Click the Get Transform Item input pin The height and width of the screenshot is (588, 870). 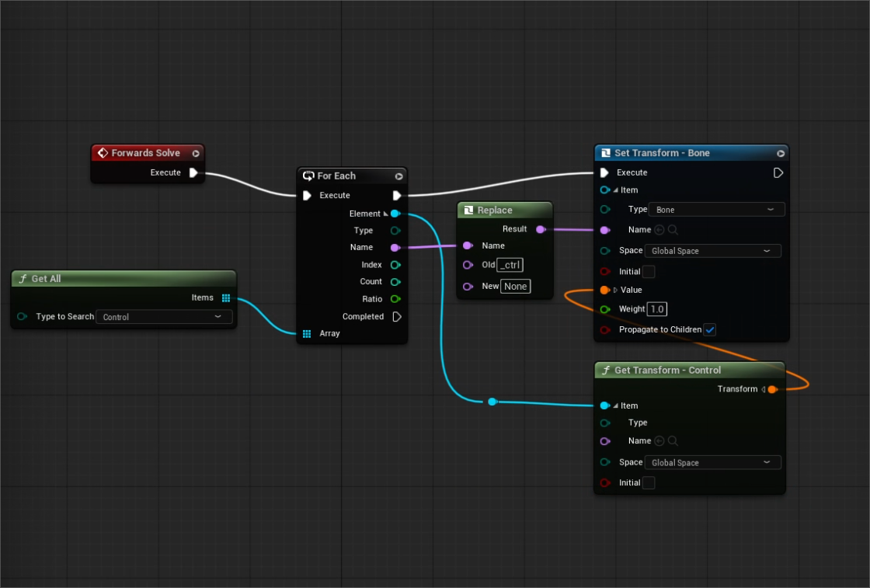[605, 405]
